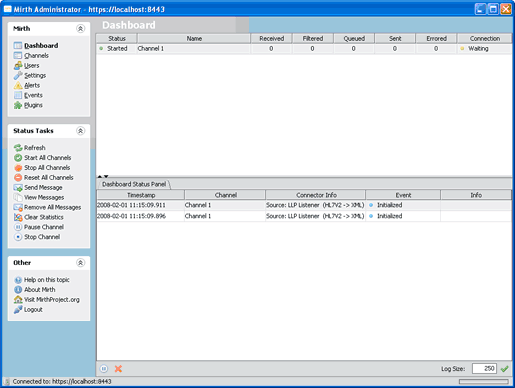Click the Pause Channel icon

[x=18, y=227]
